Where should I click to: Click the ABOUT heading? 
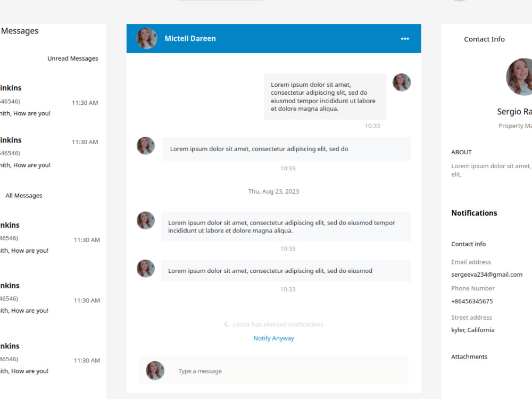pyautogui.click(x=461, y=152)
